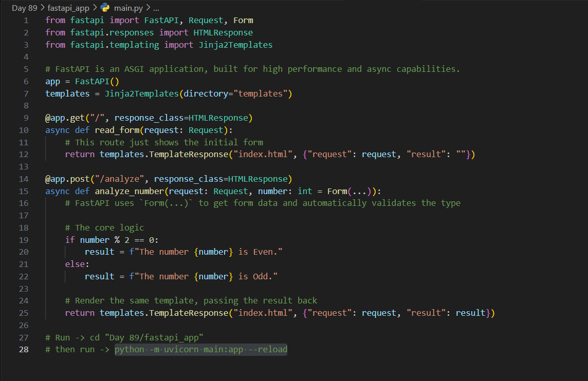Click the 'read_form' function name
This screenshot has height=381, width=588.
coord(117,130)
